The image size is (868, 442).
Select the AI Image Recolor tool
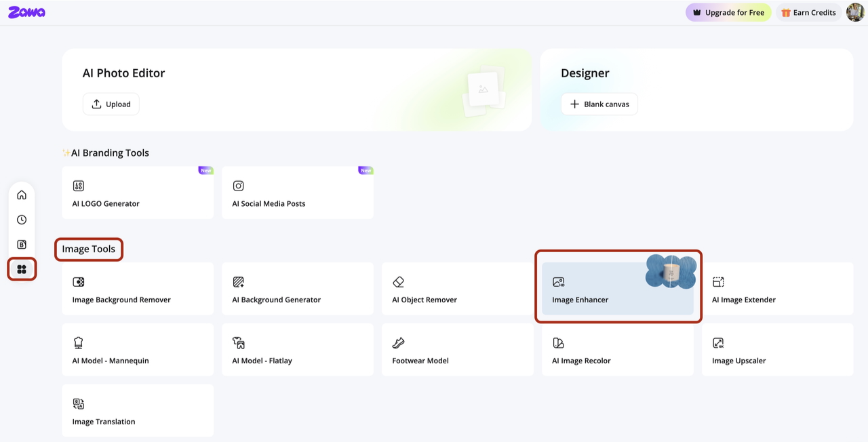coord(618,350)
